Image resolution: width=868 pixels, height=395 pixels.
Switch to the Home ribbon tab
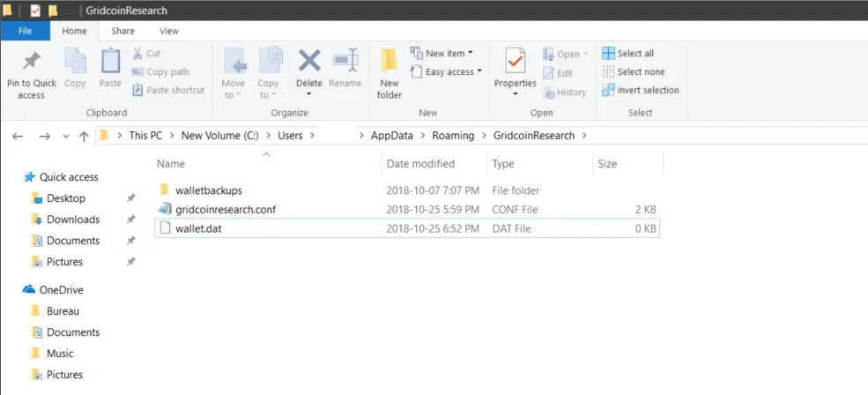pos(74,31)
